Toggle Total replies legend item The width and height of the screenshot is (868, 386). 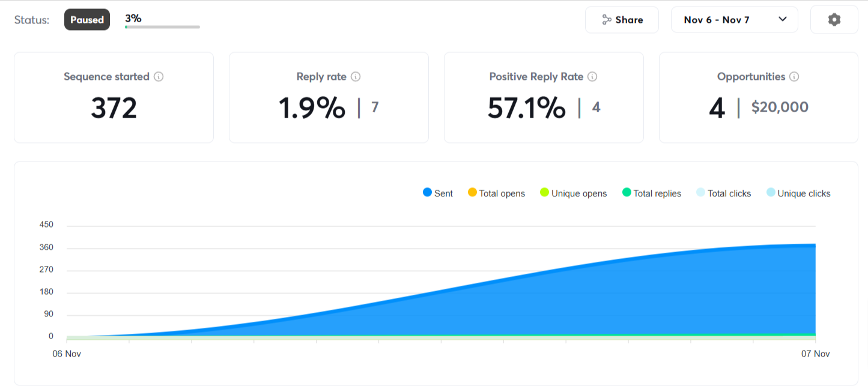651,193
